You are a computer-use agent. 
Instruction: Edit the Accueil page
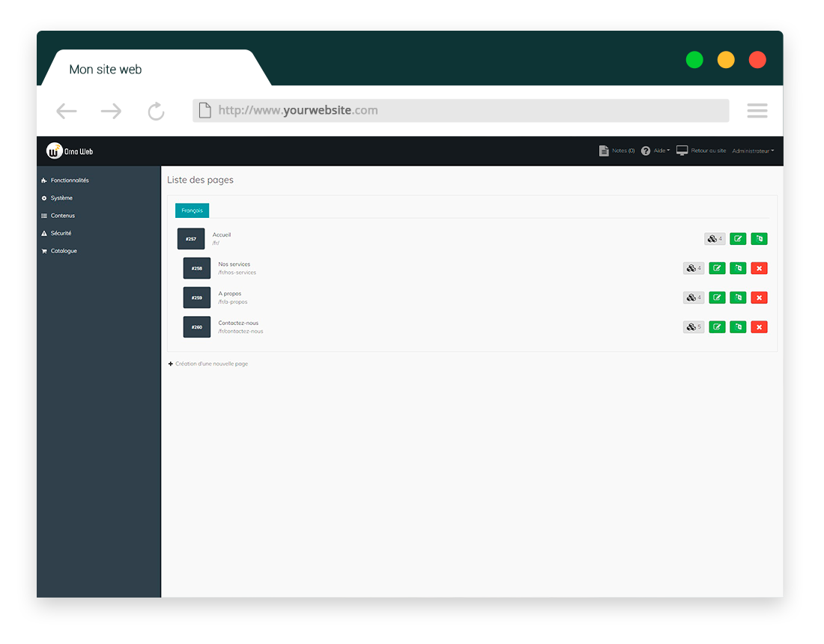[x=738, y=238]
